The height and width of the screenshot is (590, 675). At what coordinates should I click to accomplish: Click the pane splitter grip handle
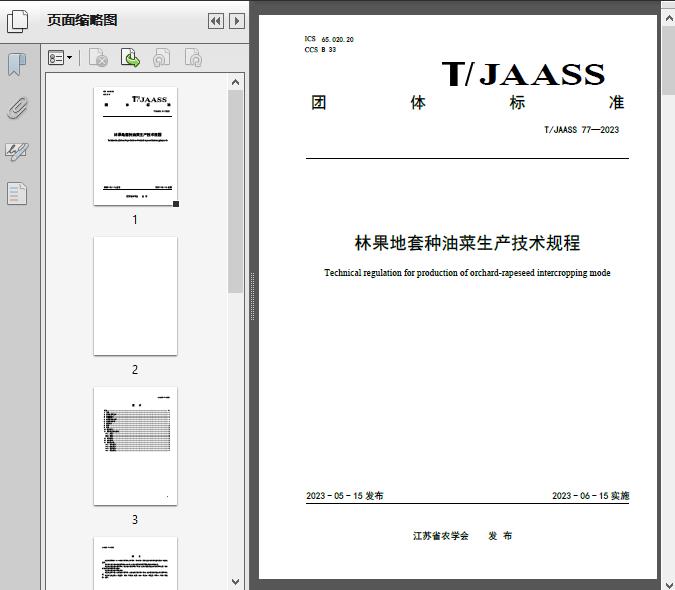(253, 296)
